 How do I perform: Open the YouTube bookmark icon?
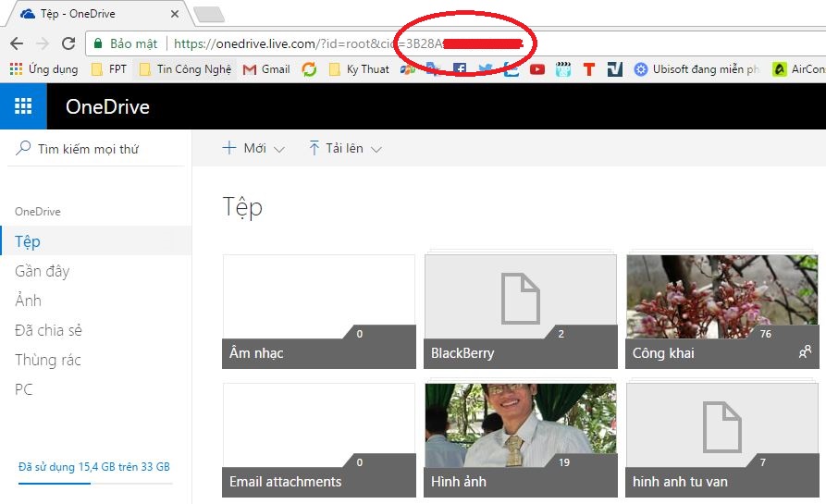(537, 69)
